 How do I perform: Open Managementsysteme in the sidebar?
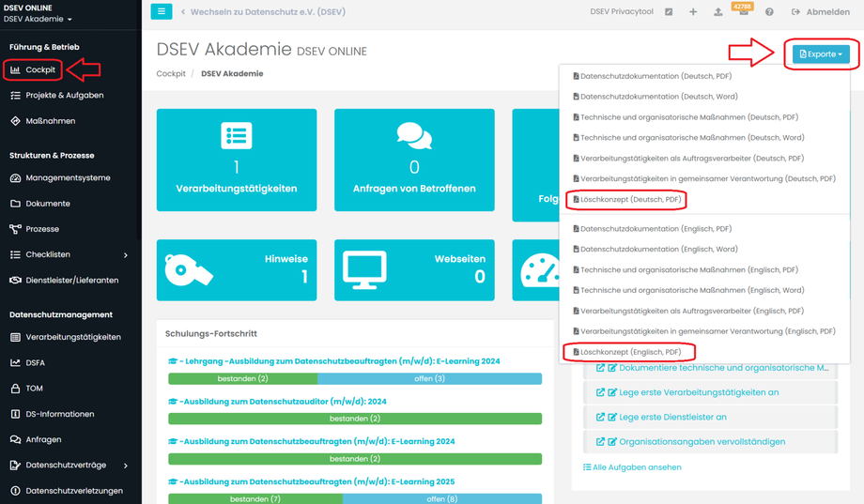point(60,178)
